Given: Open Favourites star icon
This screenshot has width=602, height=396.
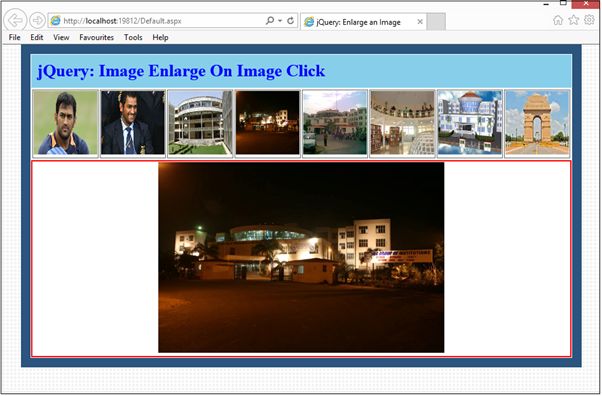Looking at the screenshot, I should (574, 20).
